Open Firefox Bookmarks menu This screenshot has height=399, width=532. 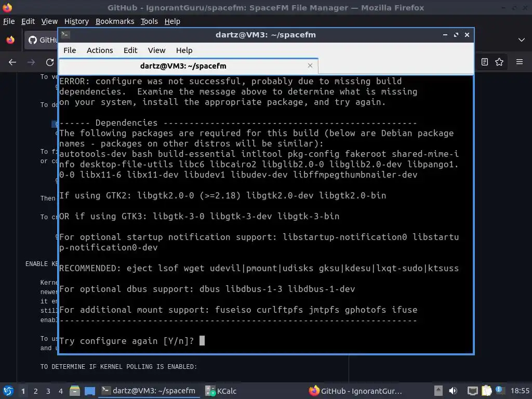[115, 21]
